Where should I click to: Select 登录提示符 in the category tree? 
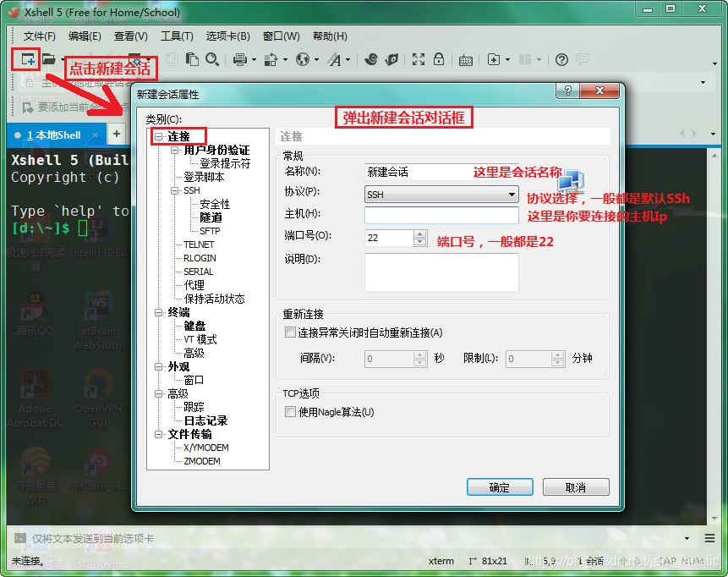(x=225, y=163)
